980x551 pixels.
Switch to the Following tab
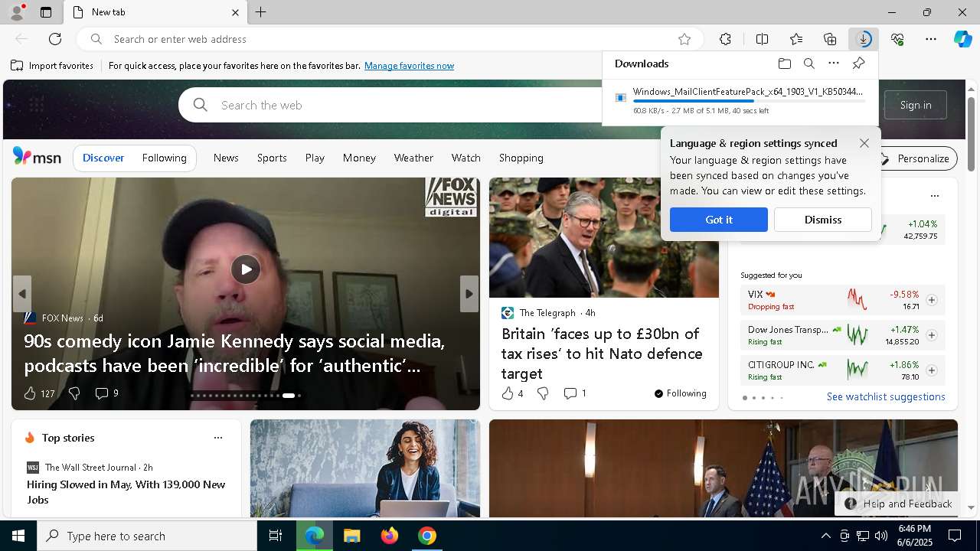165,158
